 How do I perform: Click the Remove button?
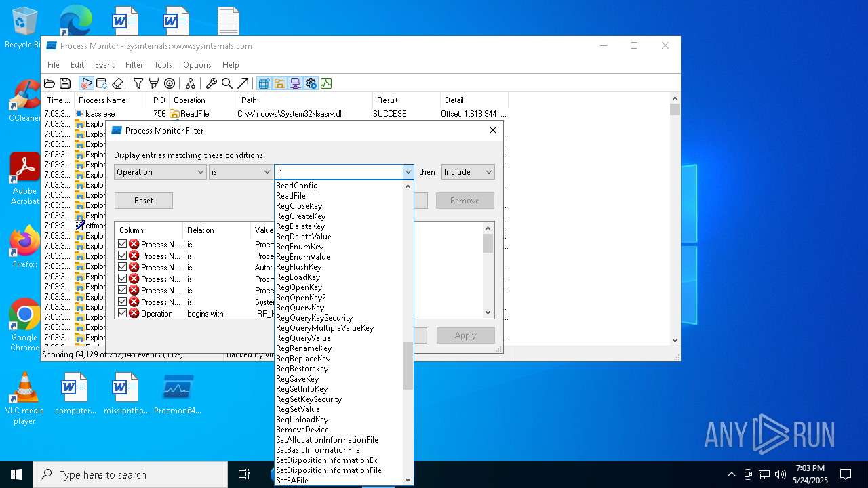[x=465, y=201]
